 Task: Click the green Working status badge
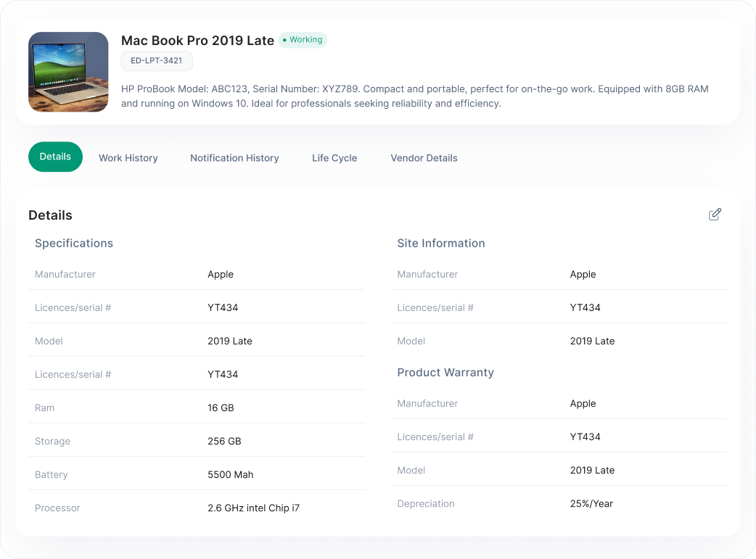tap(303, 40)
